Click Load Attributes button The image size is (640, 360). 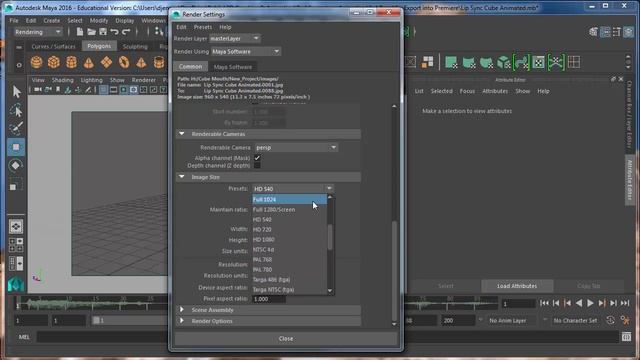coord(517,286)
